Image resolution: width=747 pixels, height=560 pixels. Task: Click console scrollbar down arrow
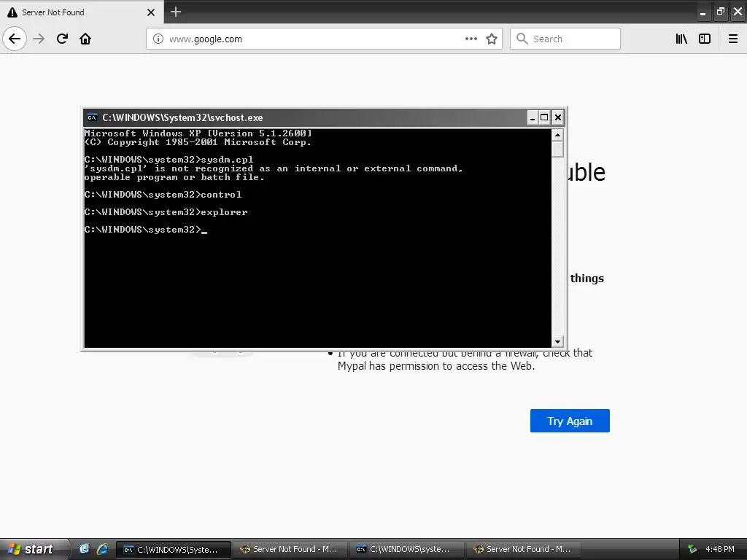coord(558,341)
